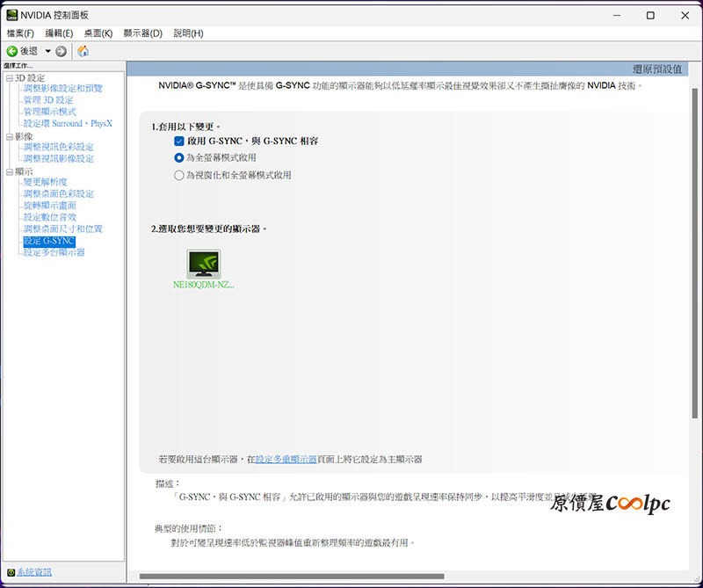Click the vertical scrollbar of the settings pane

tap(695, 253)
